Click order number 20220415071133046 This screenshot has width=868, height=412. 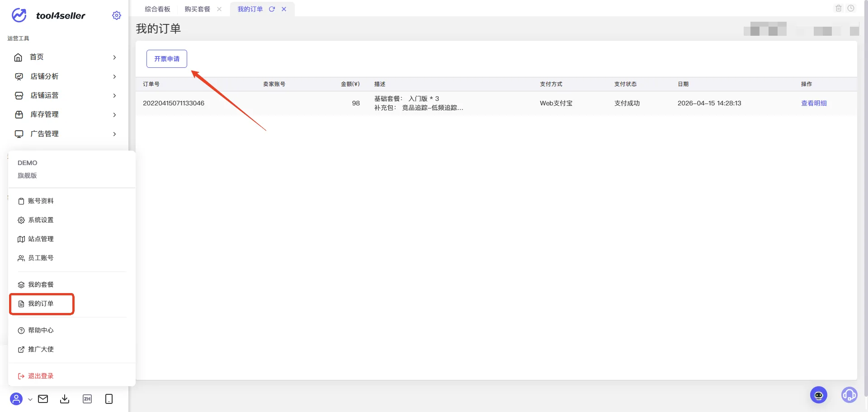coord(174,103)
